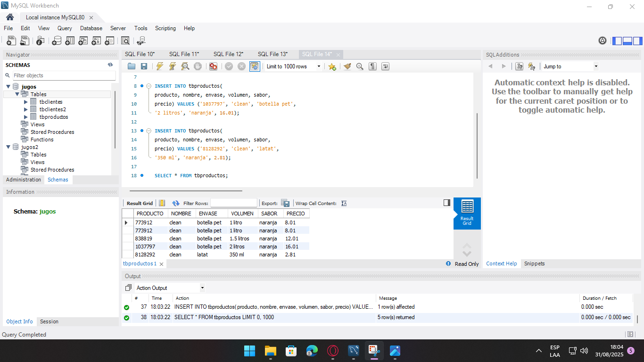
Task: Open the Database menu
Action: (x=91, y=28)
